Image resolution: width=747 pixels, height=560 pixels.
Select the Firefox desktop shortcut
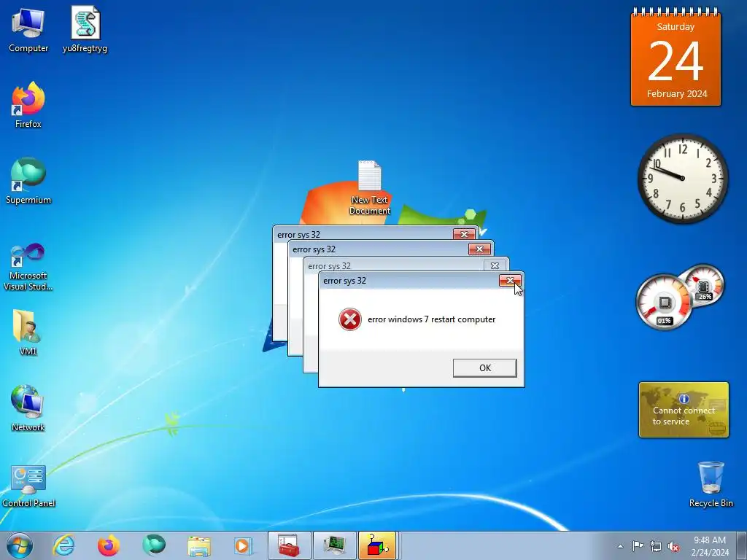[28, 105]
